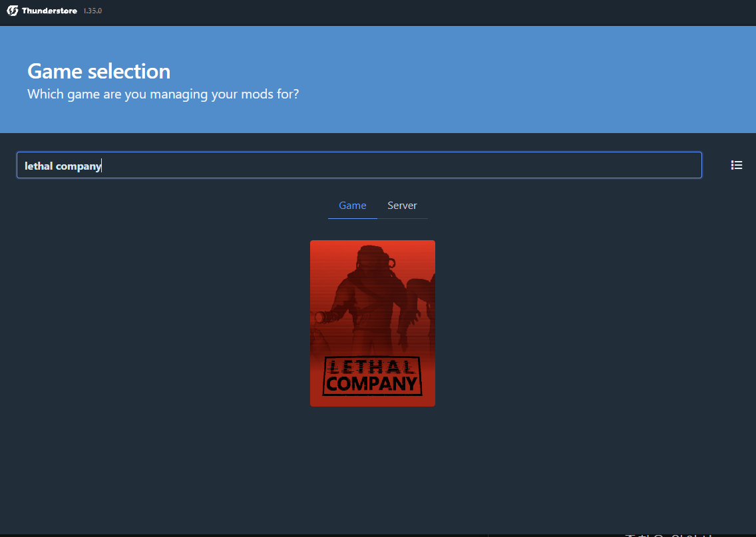
Task: Toggle the list view icon beside search
Action: [x=736, y=165]
